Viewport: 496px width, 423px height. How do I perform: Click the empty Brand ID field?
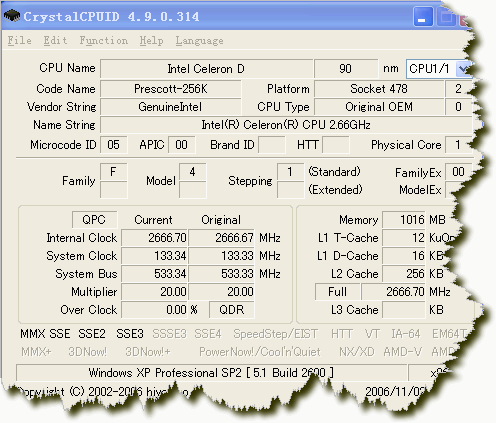coord(272,145)
